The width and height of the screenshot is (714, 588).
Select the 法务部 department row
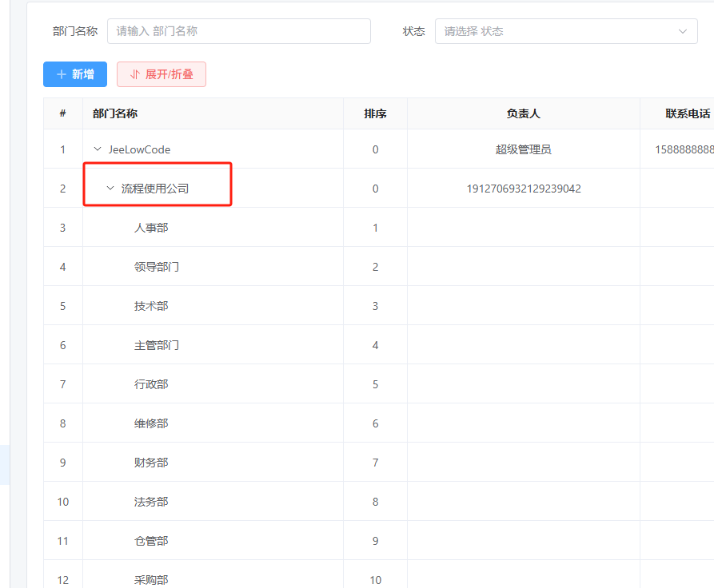click(x=151, y=502)
